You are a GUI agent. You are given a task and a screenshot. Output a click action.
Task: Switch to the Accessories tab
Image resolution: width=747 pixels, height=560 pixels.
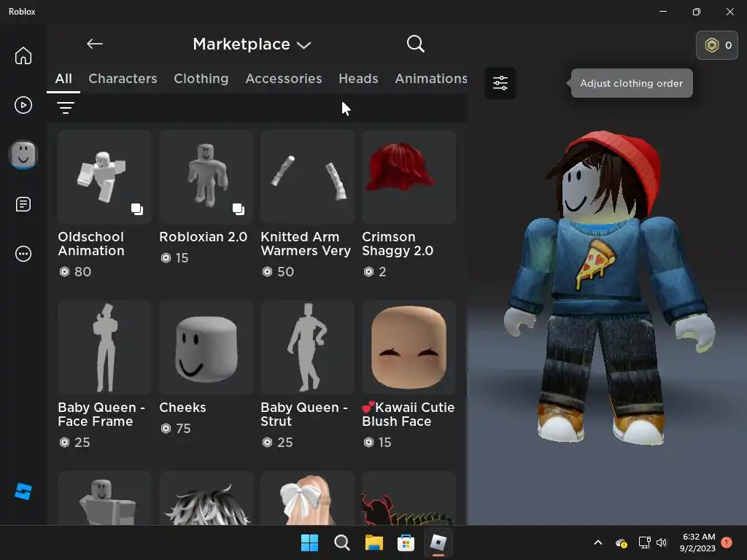pos(284,79)
